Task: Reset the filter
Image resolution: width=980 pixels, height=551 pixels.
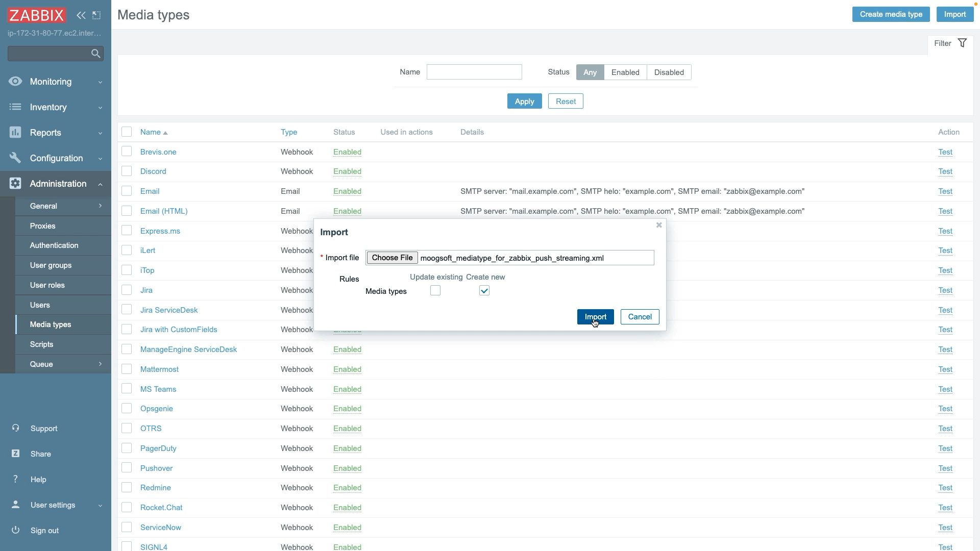Action: tap(566, 101)
